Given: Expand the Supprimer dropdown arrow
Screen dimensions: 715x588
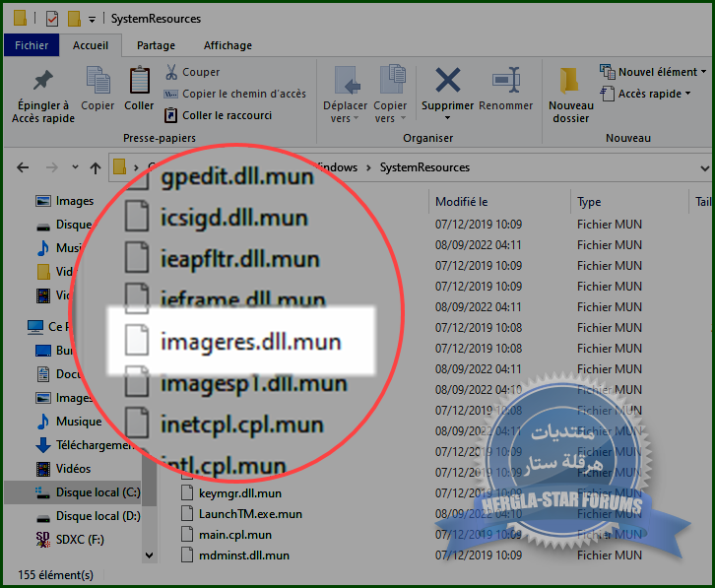Looking at the screenshot, I should coord(447,118).
